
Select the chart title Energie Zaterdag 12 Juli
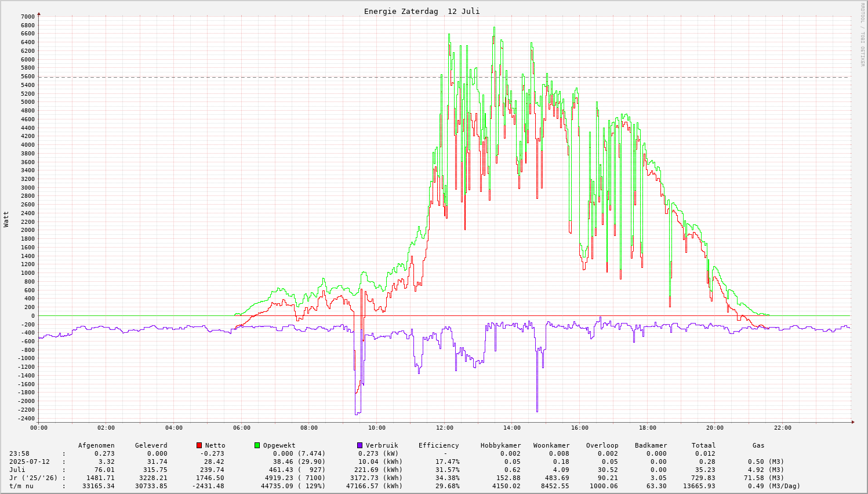422,12
